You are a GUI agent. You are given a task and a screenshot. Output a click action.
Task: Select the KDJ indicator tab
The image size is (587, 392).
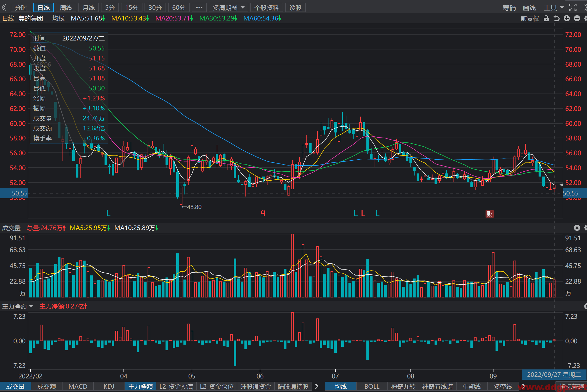[x=109, y=386]
